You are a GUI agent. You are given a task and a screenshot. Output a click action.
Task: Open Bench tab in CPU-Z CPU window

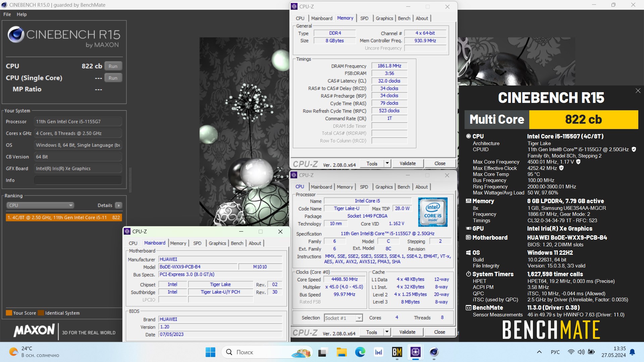(x=404, y=187)
